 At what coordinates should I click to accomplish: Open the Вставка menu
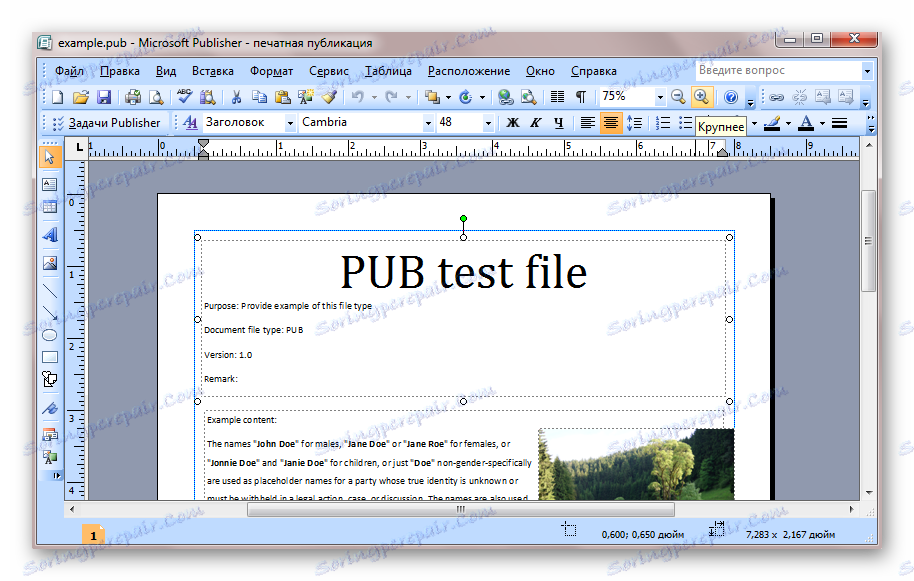213,71
